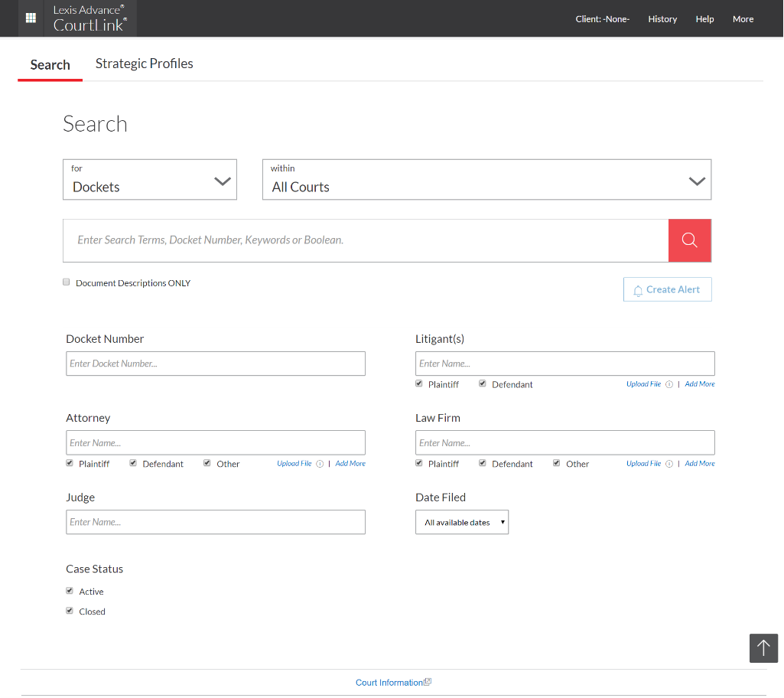Focus the Litigant(s) name input field

(565, 364)
